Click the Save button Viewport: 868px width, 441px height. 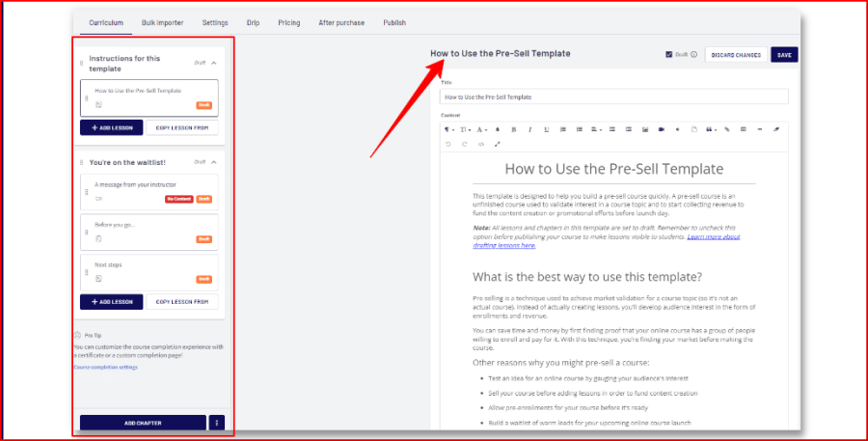click(784, 55)
